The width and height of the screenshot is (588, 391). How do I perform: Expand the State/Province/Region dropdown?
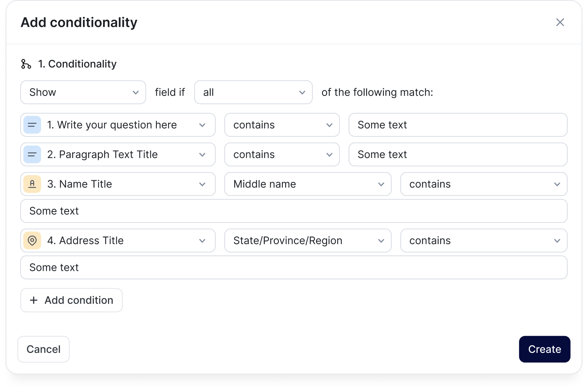point(308,240)
